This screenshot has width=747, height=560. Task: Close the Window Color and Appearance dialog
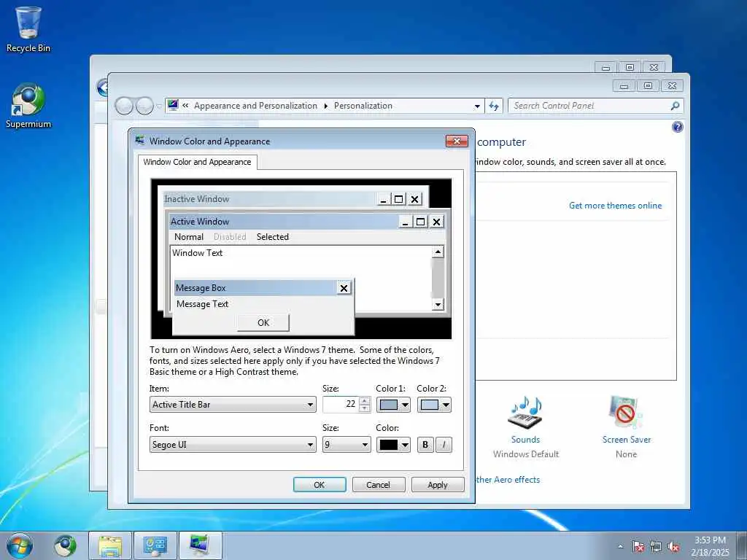(457, 141)
